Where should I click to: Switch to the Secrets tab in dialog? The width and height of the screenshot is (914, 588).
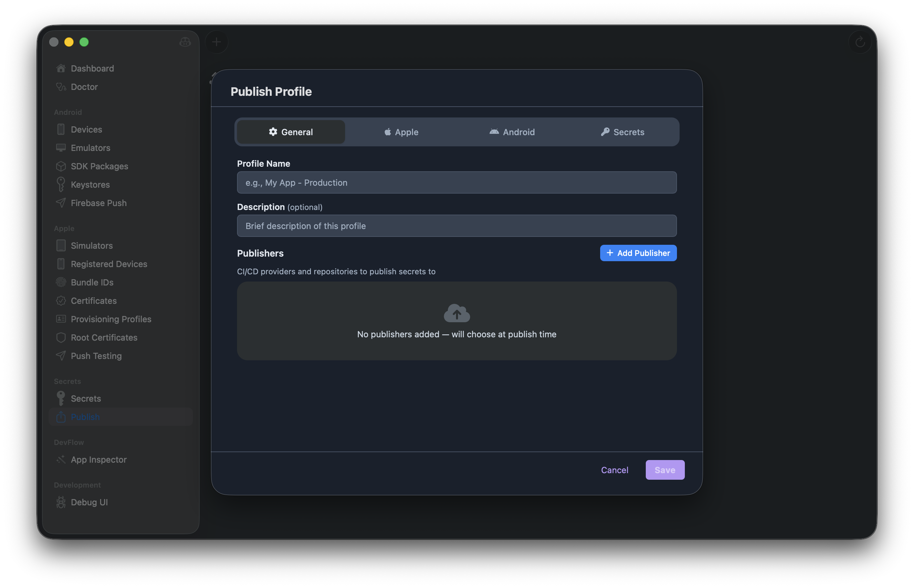(622, 132)
